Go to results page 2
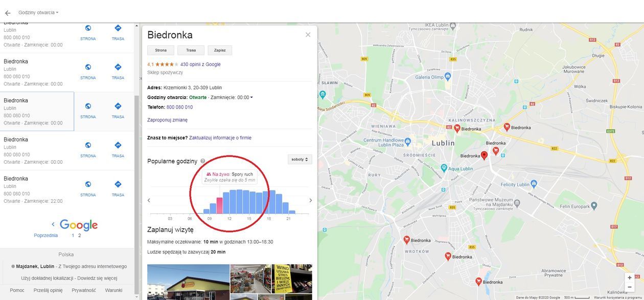 [79, 235]
